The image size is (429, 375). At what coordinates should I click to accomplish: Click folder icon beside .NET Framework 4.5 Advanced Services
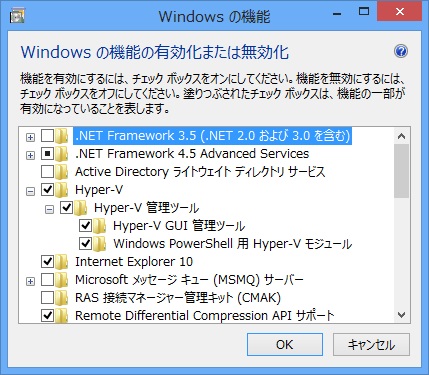[x=62, y=154]
